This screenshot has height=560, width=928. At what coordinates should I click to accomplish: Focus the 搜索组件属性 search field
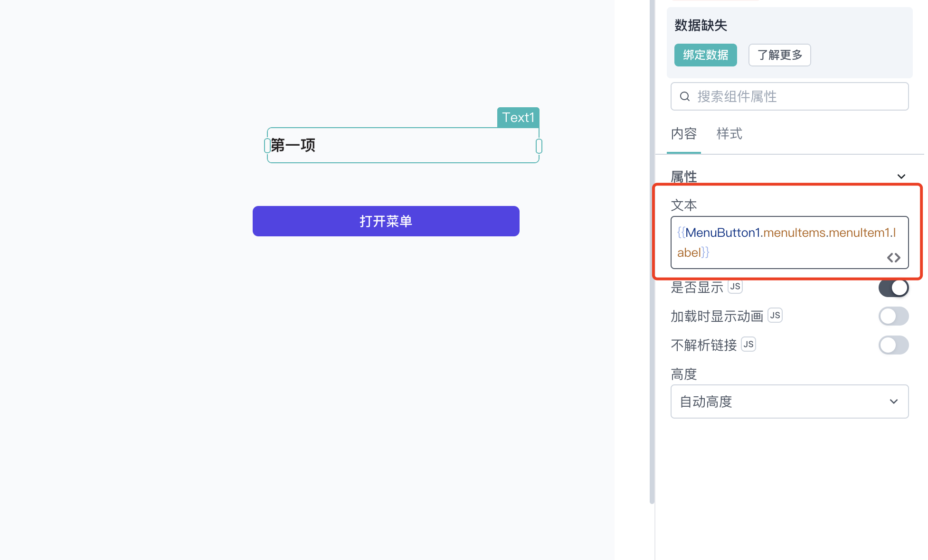pos(789,96)
